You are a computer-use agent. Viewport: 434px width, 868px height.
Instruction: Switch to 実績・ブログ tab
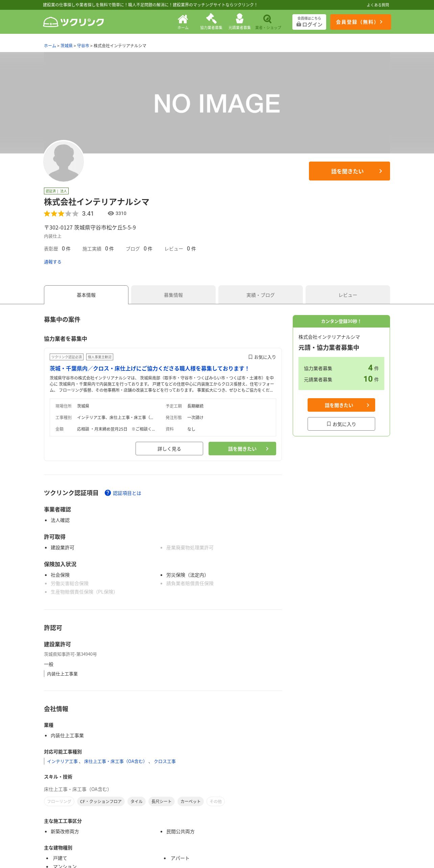tap(261, 295)
